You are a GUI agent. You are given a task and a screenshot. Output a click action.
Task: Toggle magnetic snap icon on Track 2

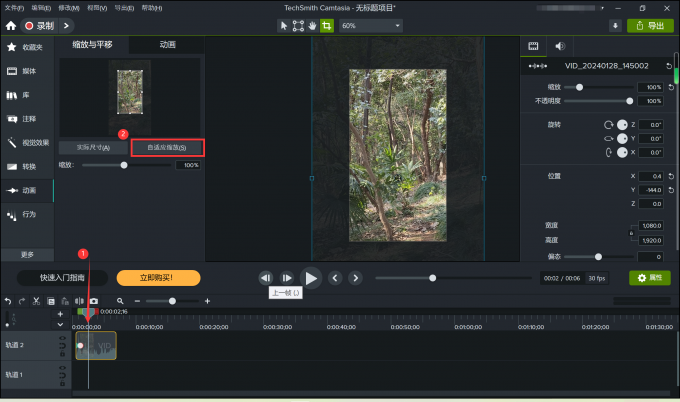62,346
